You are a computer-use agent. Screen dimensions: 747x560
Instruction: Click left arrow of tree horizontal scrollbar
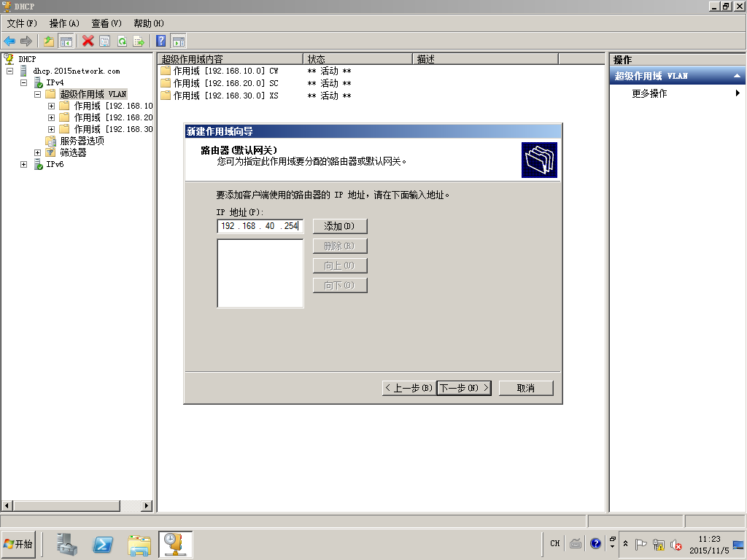[7, 506]
